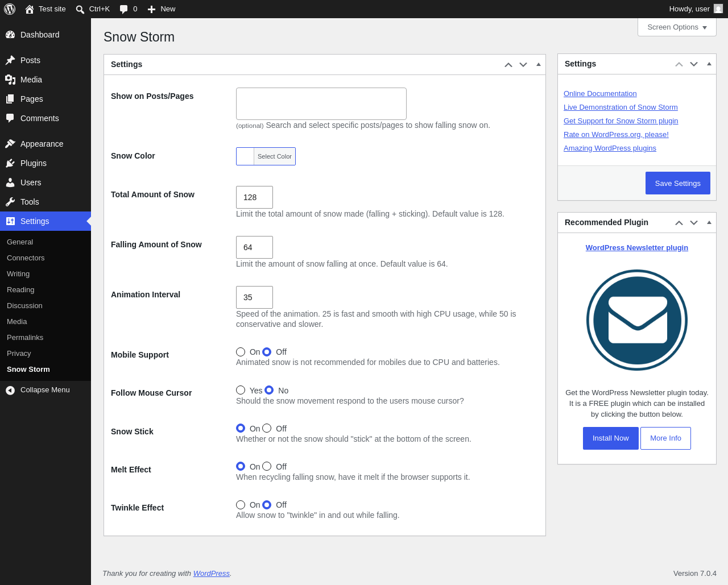The image size is (728, 585).
Task: Open Permalinks settings
Action: [25, 338]
